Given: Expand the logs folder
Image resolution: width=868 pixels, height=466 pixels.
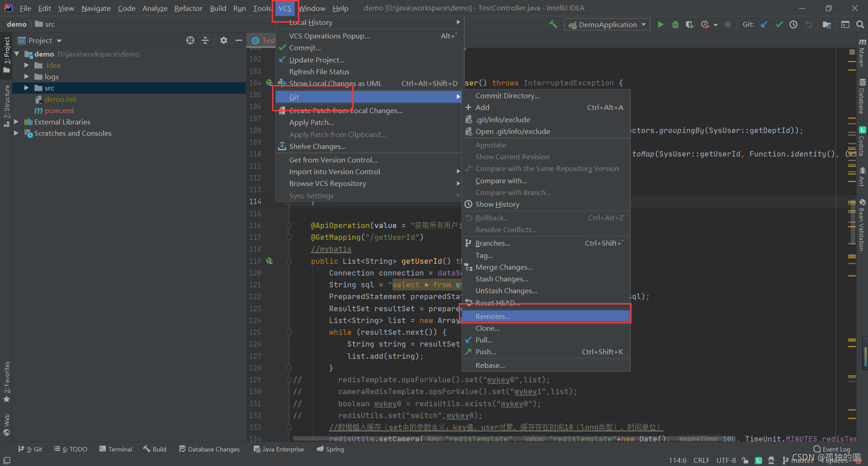Looking at the screenshot, I should pyautogui.click(x=26, y=76).
